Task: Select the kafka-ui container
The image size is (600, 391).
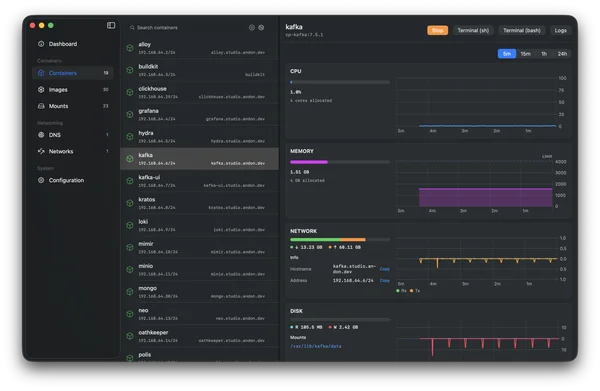Action: (x=199, y=181)
